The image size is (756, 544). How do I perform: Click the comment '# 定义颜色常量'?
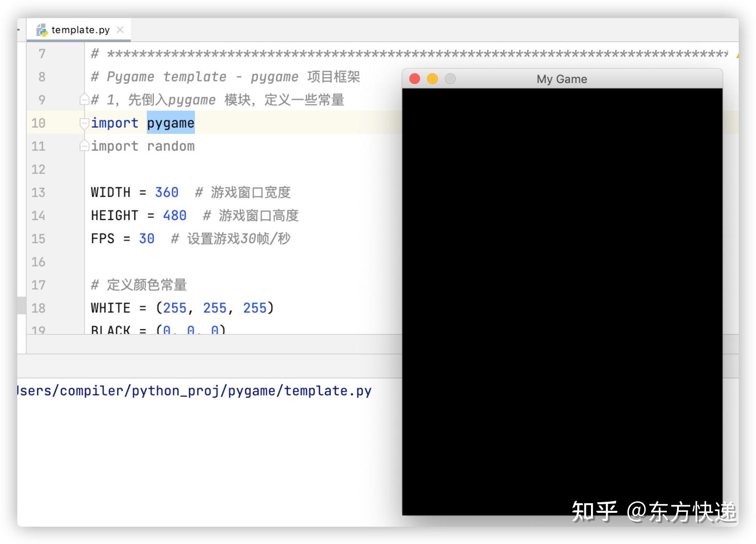pyautogui.click(x=139, y=285)
